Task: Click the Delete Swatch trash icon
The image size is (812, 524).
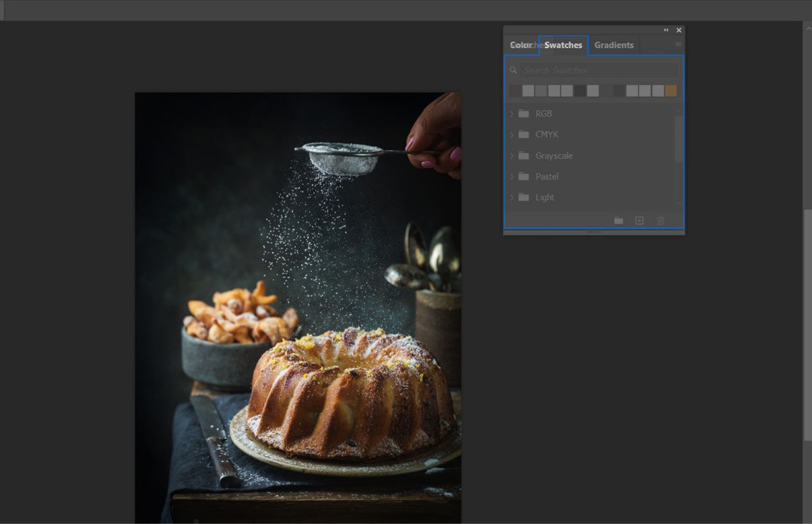Action: [x=660, y=220]
